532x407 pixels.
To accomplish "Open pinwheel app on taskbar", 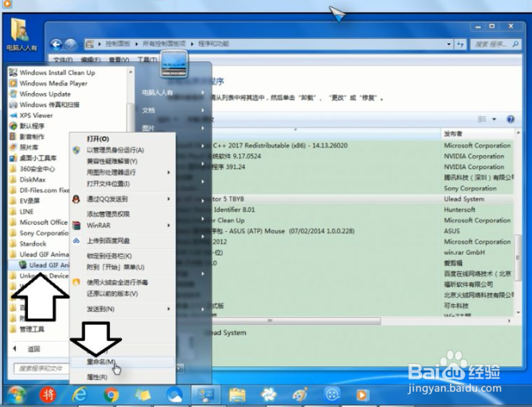I will pyautogui.click(x=268, y=395).
